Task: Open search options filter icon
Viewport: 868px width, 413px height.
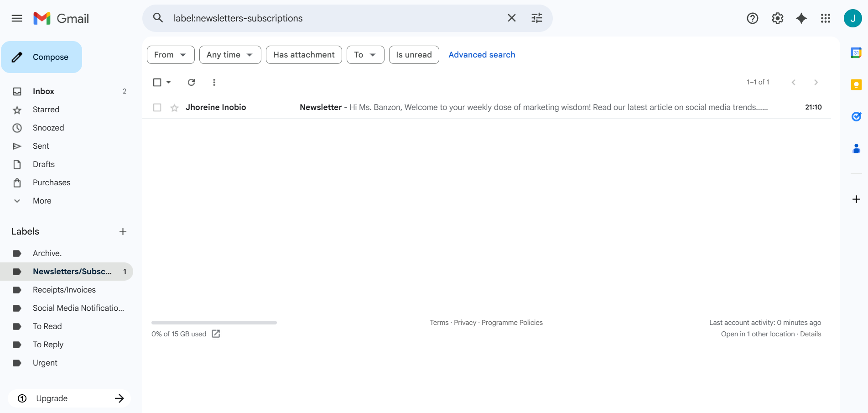Action: (536, 18)
